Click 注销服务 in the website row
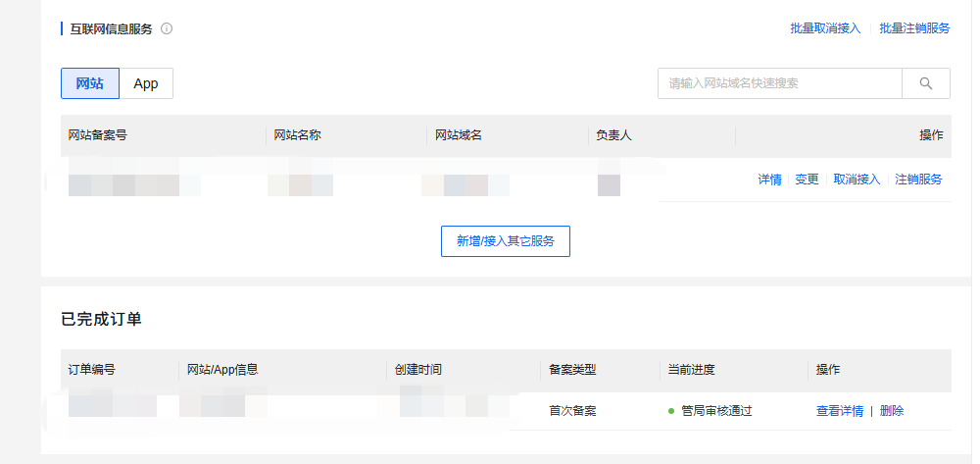980x464 pixels. [x=918, y=180]
